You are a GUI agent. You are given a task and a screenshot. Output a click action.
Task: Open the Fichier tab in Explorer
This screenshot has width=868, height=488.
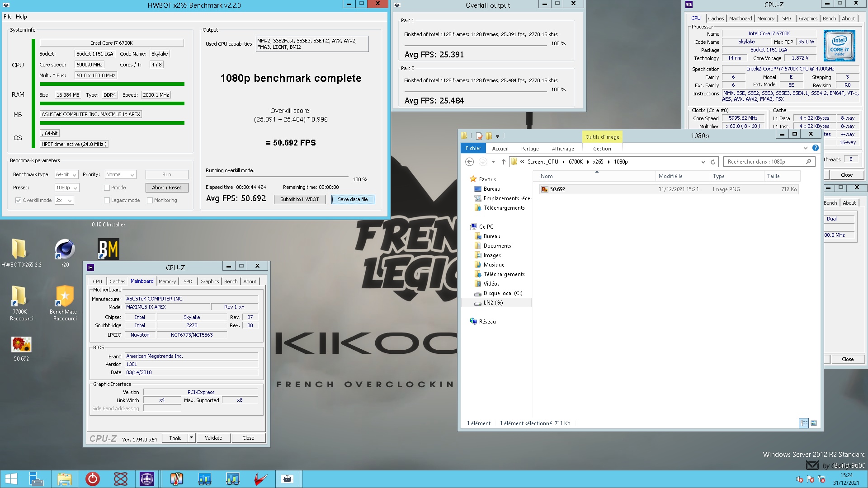pos(473,148)
